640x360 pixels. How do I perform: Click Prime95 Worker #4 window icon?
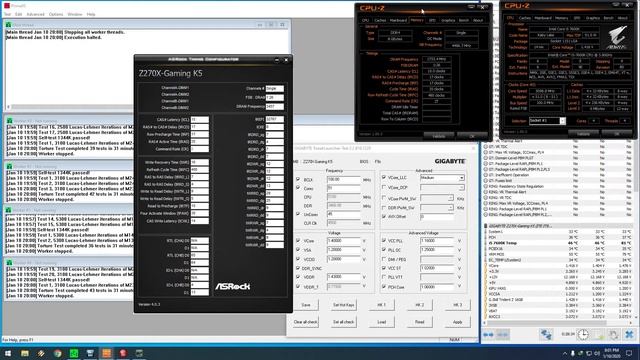point(9,262)
